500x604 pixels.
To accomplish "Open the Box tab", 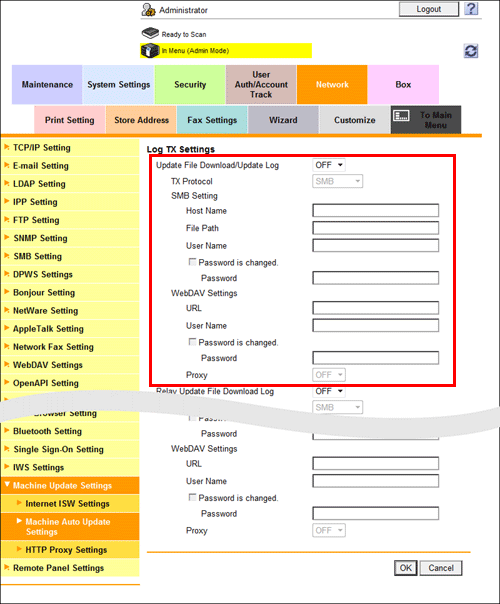I will (403, 84).
